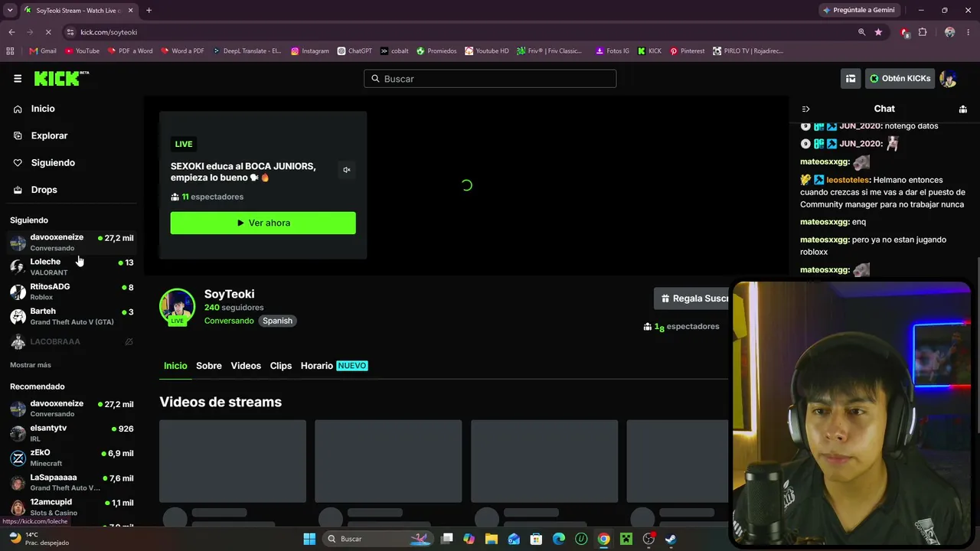Click the Obtén KICKs button
Viewport: 980px width, 551px height.
coord(900,78)
